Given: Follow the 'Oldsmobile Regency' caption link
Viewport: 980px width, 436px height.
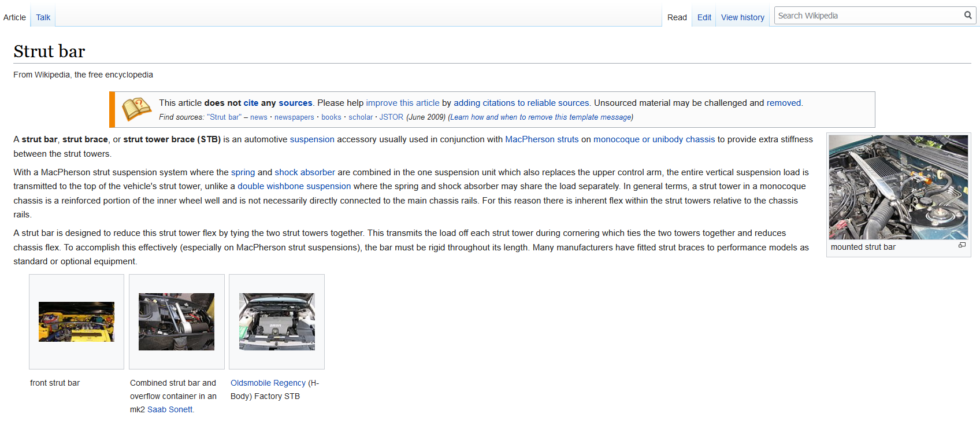Looking at the screenshot, I should tap(268, 383).
